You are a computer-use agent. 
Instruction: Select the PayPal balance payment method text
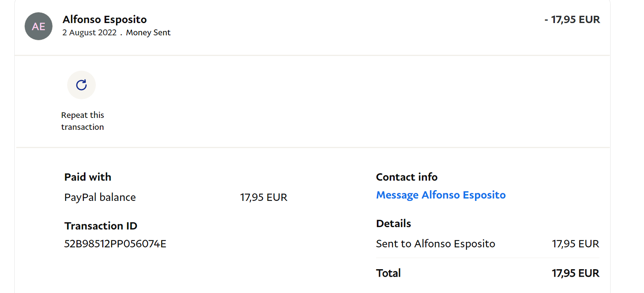coord(100,197)
